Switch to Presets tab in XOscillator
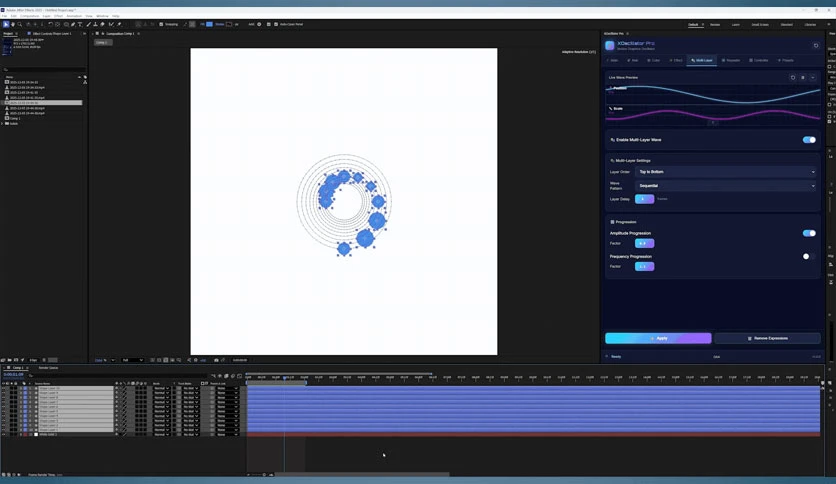836x484 pixels. coord(786,60)
